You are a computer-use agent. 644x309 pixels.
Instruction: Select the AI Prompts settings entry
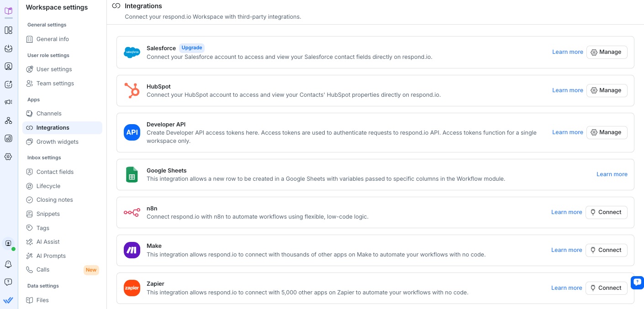click(51, 256)
